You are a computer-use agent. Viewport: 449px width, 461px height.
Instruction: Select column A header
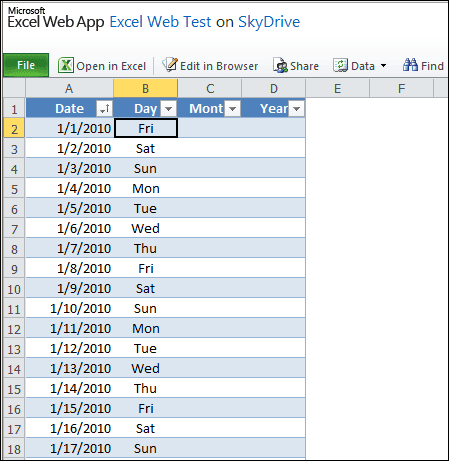pyautogui.click(x=69, y=88)
